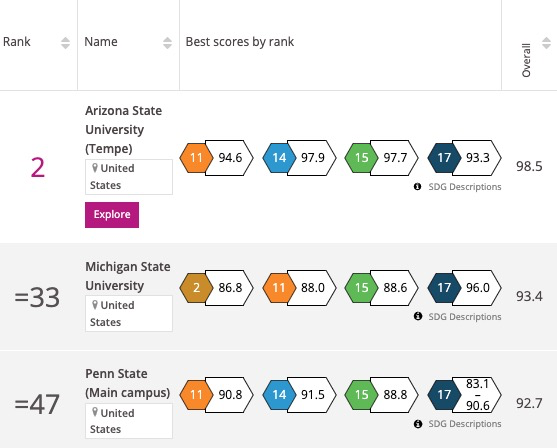Open SDG Descriptions for Michigan State row
Image resolution: width=557 pixels, height=448 pixels.
[465, 317]
